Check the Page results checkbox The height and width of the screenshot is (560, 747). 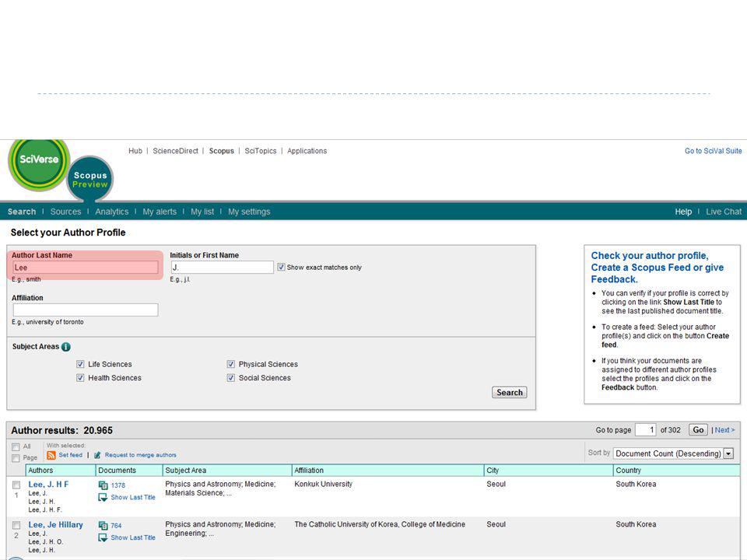click(16, 458)
